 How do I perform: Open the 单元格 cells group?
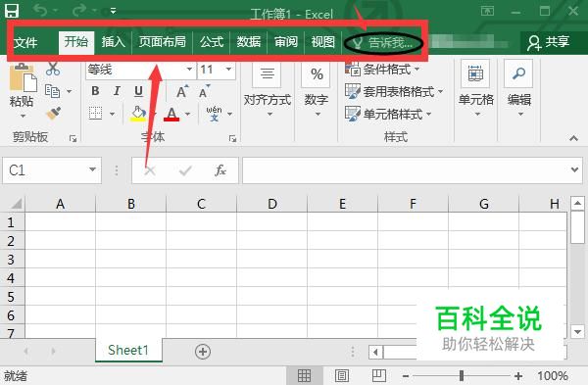click(x=476, y=89)
